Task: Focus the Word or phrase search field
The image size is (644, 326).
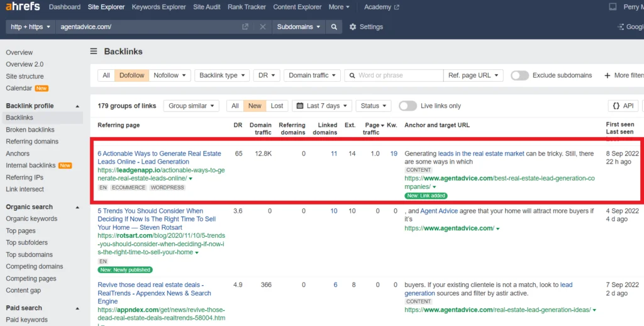Action: (x=394, y=76)
